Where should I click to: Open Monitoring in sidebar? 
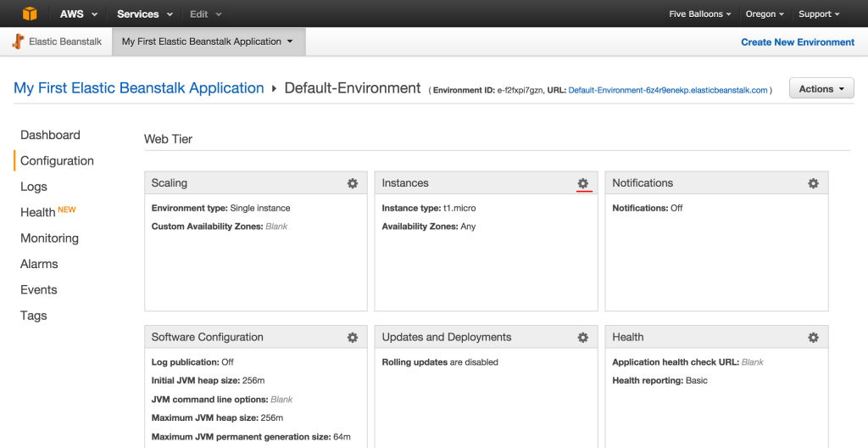click(49, 238)
